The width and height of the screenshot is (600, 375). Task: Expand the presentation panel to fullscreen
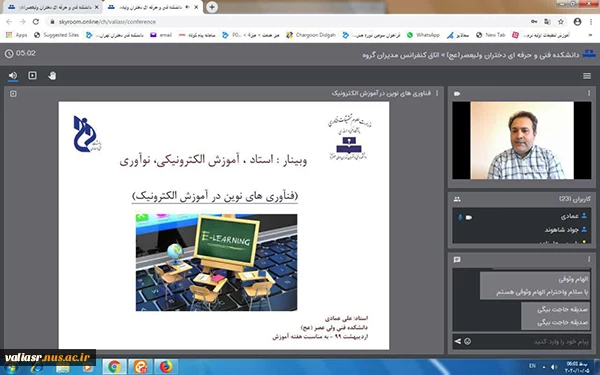point(13,94)
